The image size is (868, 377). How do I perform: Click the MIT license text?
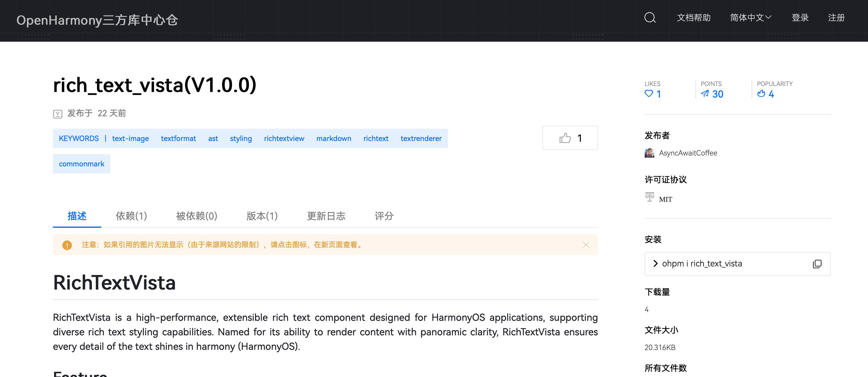click(666, 199)
